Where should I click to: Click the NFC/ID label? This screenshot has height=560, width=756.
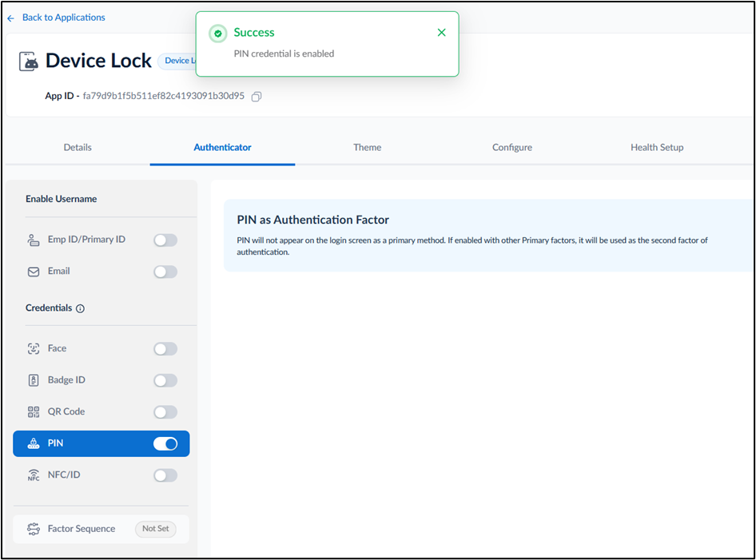64,475
